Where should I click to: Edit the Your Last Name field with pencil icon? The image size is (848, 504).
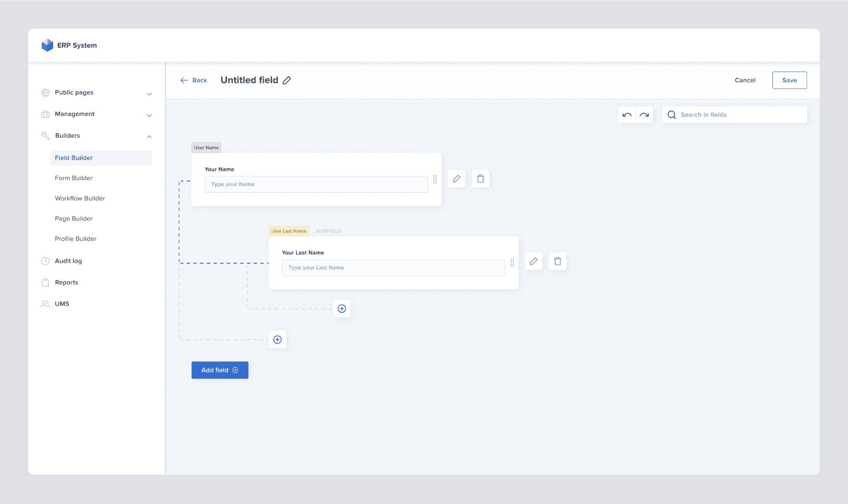pyautogui.click(x=534, y=261)
